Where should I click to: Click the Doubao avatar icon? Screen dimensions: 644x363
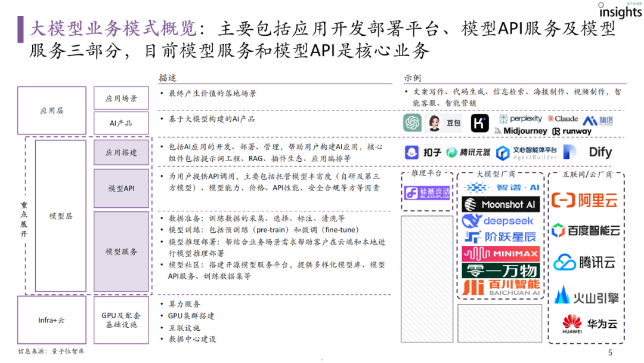click(434, 123)
